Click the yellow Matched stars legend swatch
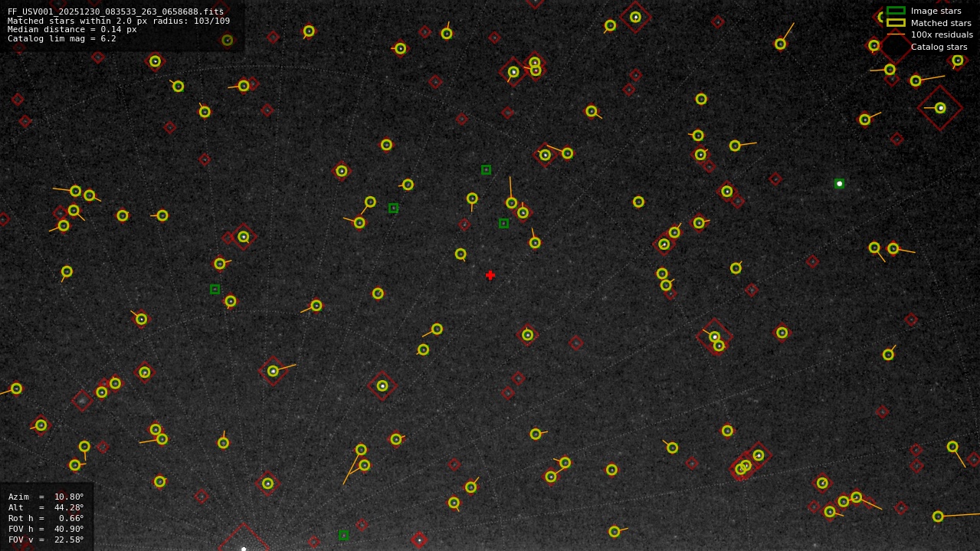 point(896,23)
